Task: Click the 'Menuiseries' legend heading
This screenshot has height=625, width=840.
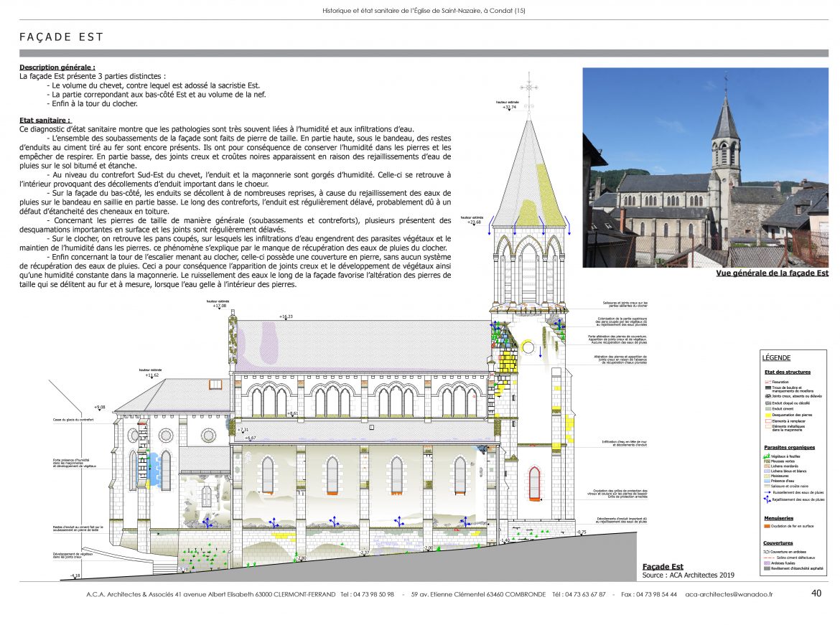Action: click(778, 518)
